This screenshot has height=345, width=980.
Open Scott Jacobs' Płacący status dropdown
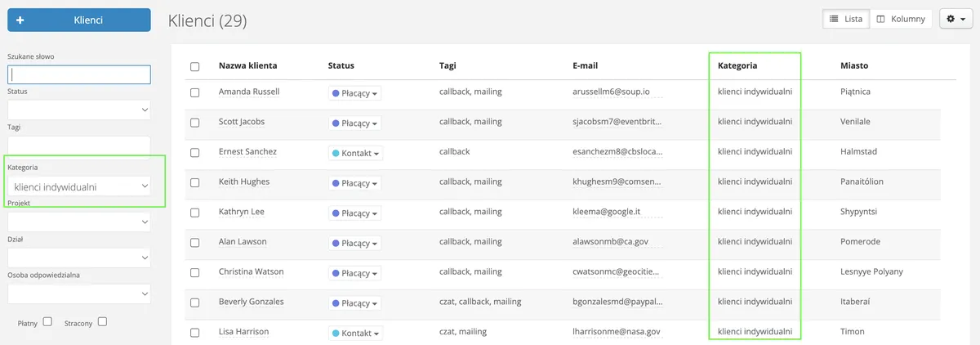click(x=354, y=123)
